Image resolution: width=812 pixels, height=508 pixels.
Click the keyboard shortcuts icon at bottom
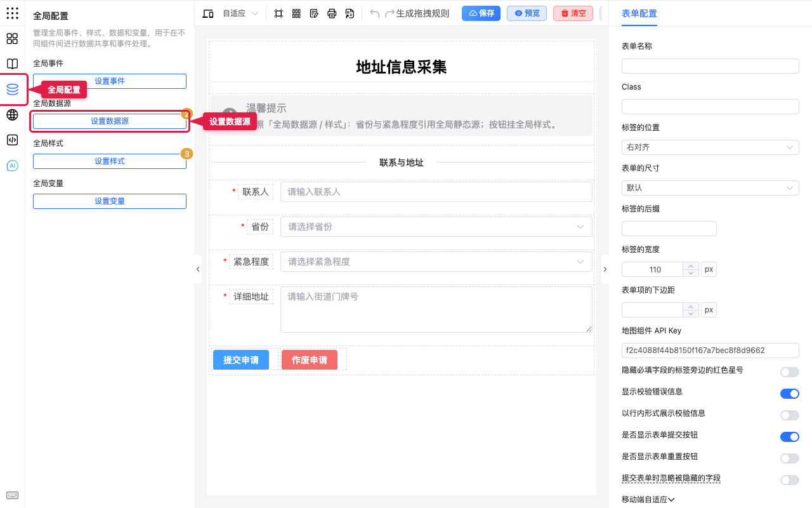(x=12, y=495)
